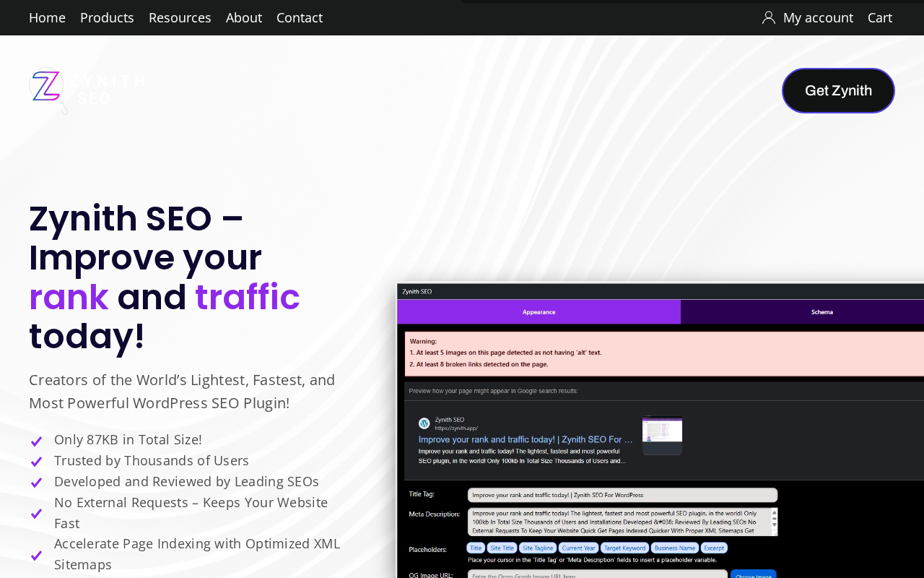Click the purple word "traffic" in the headline
Viewport: 924px width, 578px height.
click(x=248, y=297)
